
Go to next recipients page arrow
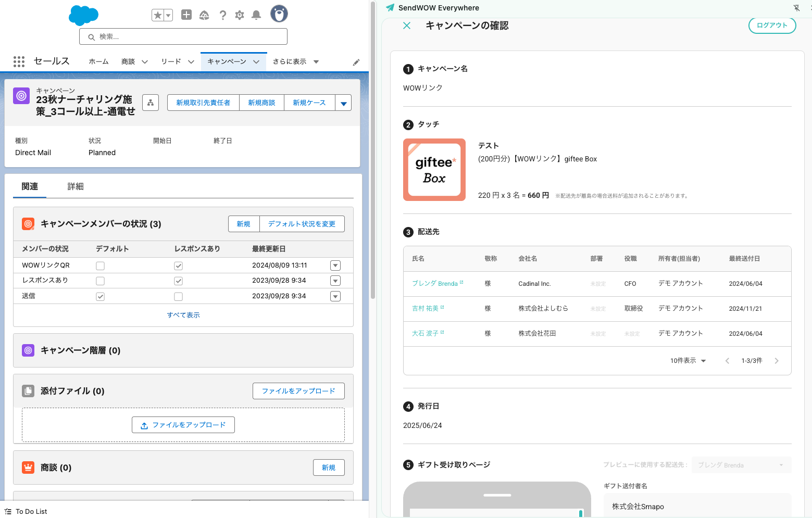click(x=777, y=361)
